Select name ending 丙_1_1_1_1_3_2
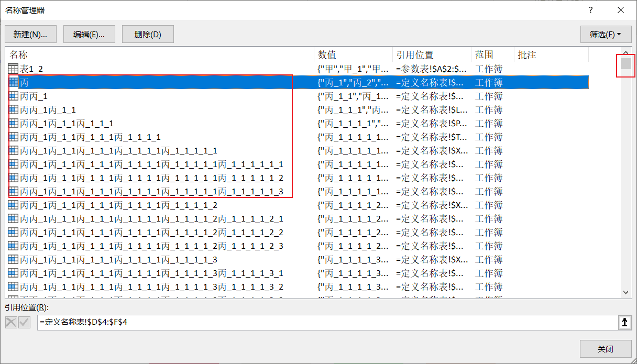637x364 pixels. click(x=151, y=286)
